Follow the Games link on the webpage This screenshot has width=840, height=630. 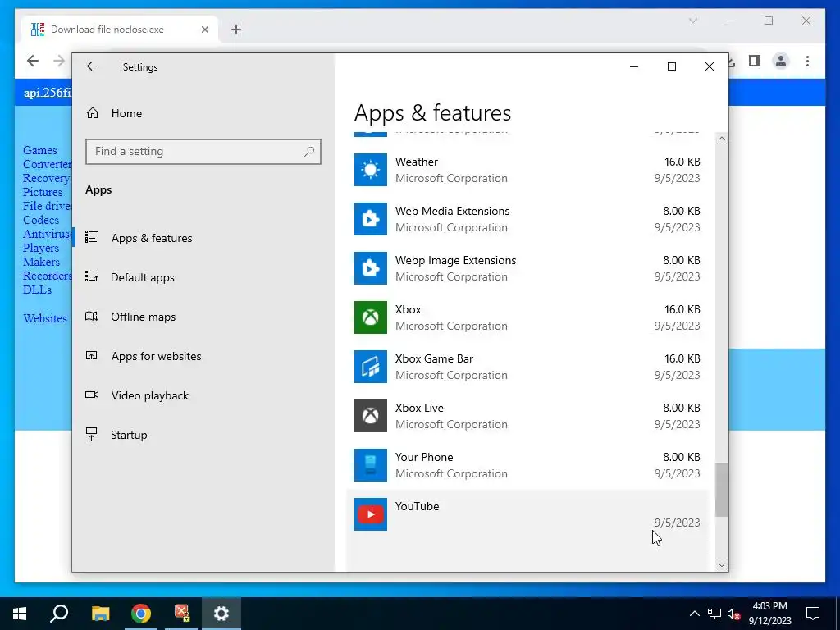(x=39, y=151)
